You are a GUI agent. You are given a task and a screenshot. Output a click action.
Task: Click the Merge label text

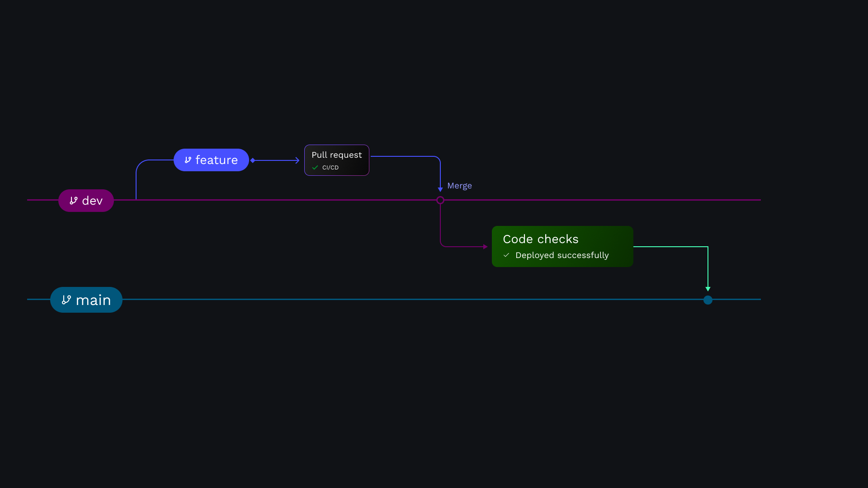pos(459,186)
